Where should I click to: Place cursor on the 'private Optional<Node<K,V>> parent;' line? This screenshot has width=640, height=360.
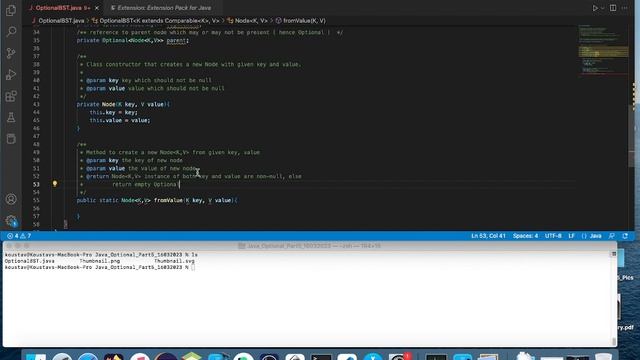point(132,40)
